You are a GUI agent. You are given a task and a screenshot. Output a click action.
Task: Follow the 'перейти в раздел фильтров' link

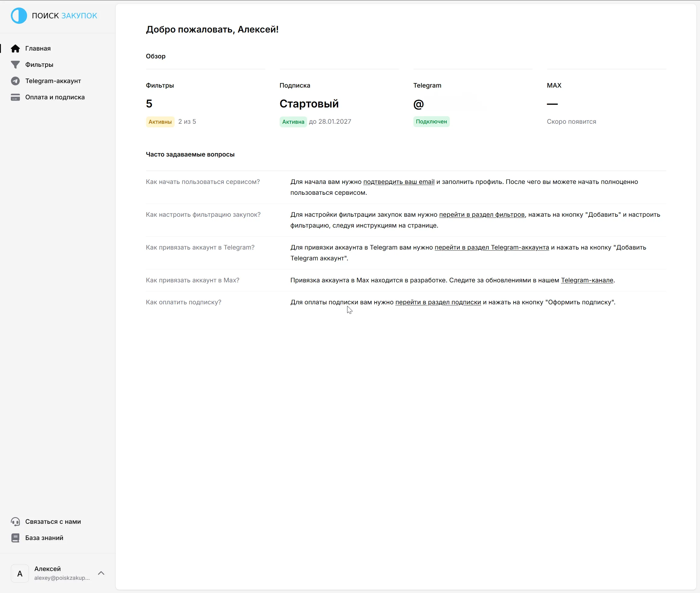coord(481,215)
